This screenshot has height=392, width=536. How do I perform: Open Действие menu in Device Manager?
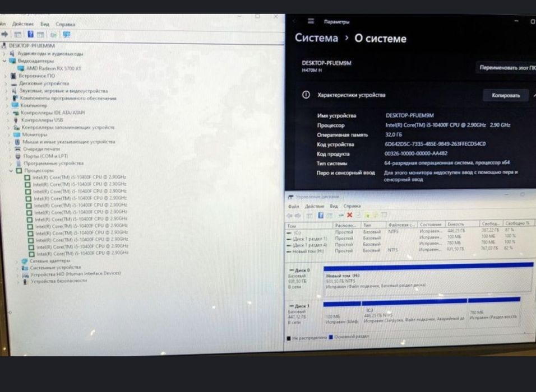(23, 24)
